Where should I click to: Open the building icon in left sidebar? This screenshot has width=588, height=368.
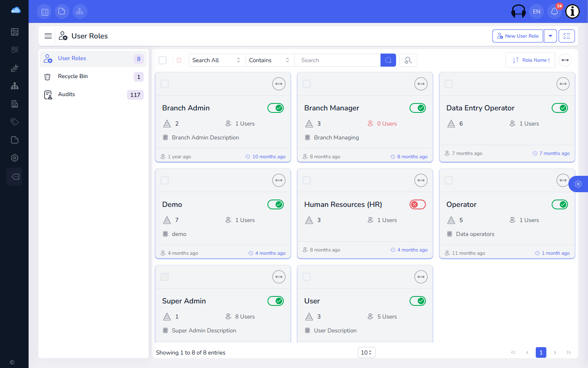click(x=15, y=104)
